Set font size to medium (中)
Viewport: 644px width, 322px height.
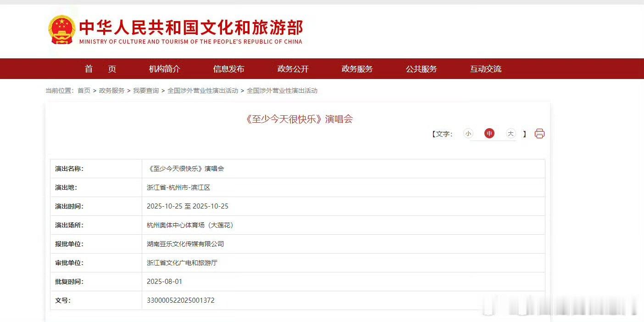point(489,134)
